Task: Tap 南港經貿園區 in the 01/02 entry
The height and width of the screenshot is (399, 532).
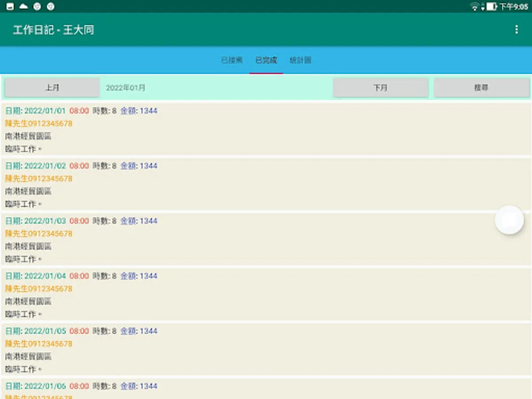Action: (28, 191)
